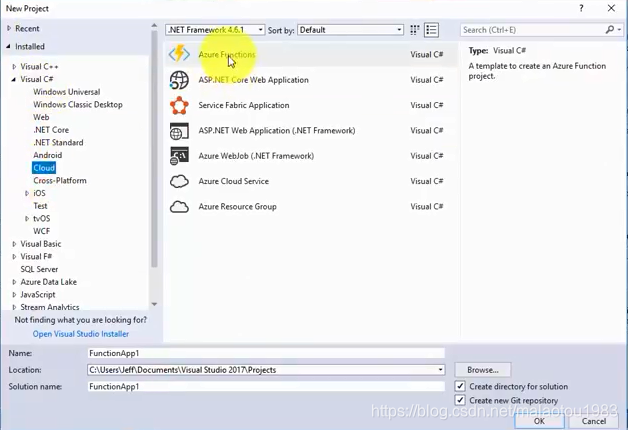Open the dialog Help question mark
Viewport: 628px width, 430px height.
pyautogui.click(x=581, y=8)
